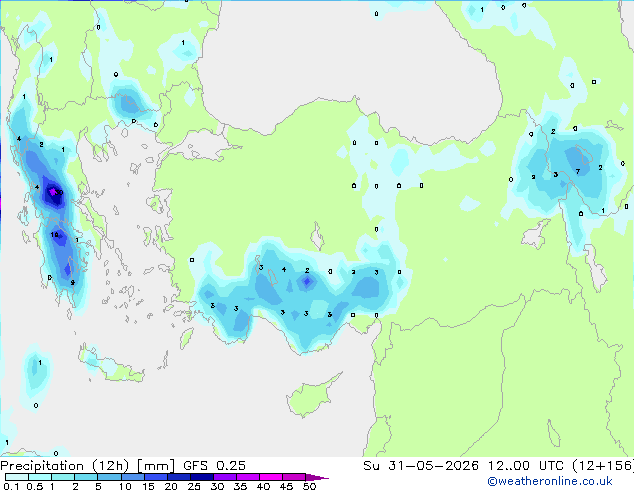
Task: Select the 35–40 mm purple legend segment
Action: pos(247,477)
